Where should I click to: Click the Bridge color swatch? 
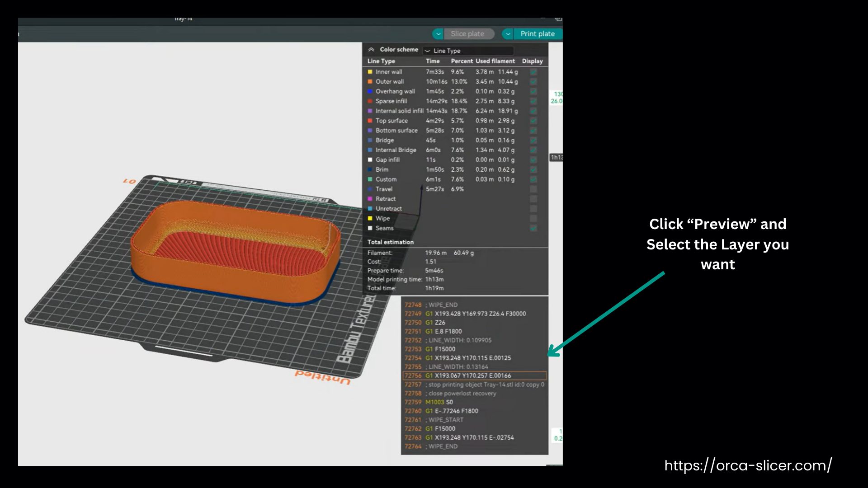tap(370, 141)
